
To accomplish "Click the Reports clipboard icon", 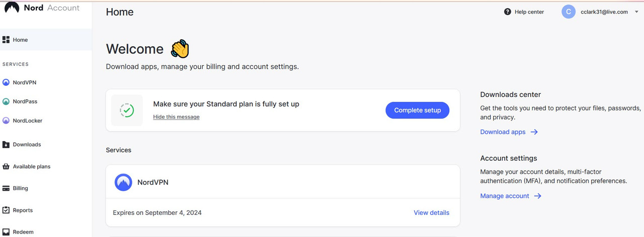I will pyautogui.click(x=6, y=210).
